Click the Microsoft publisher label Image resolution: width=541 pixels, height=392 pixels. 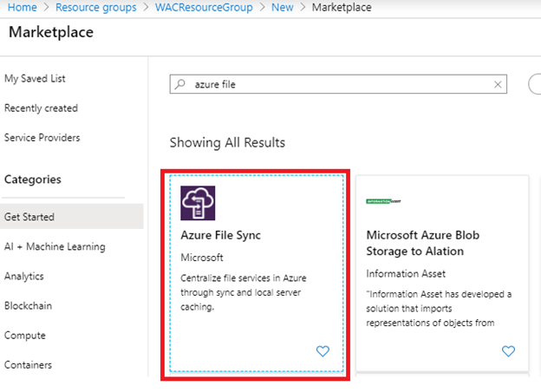click(202, 258)
